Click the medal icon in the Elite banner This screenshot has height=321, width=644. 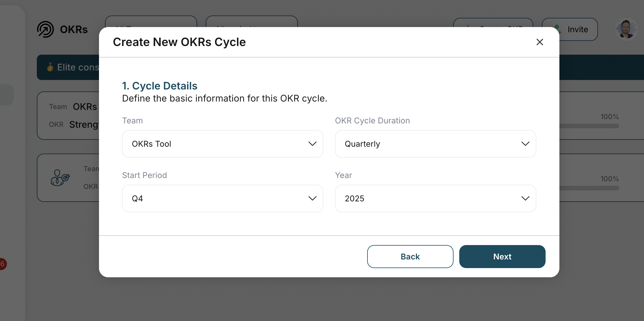point(49,67)
